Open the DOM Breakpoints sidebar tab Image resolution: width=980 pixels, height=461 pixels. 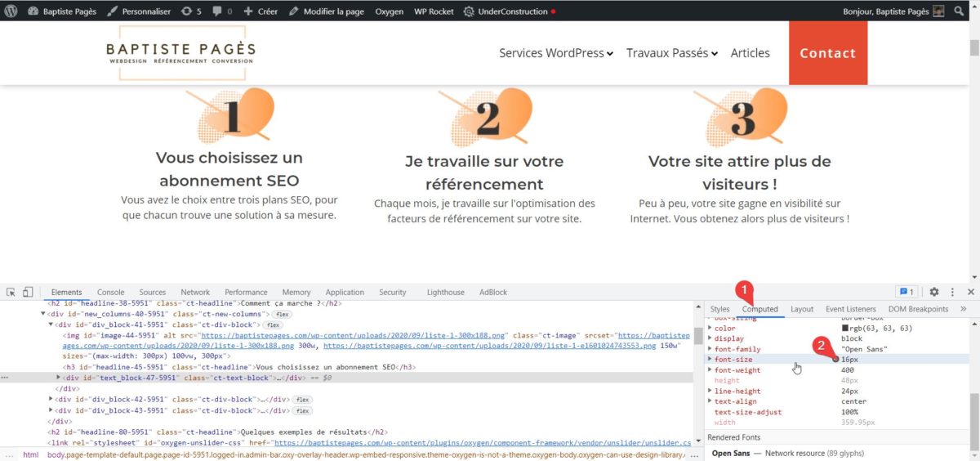pyautogui.click(x=918, y=309)
